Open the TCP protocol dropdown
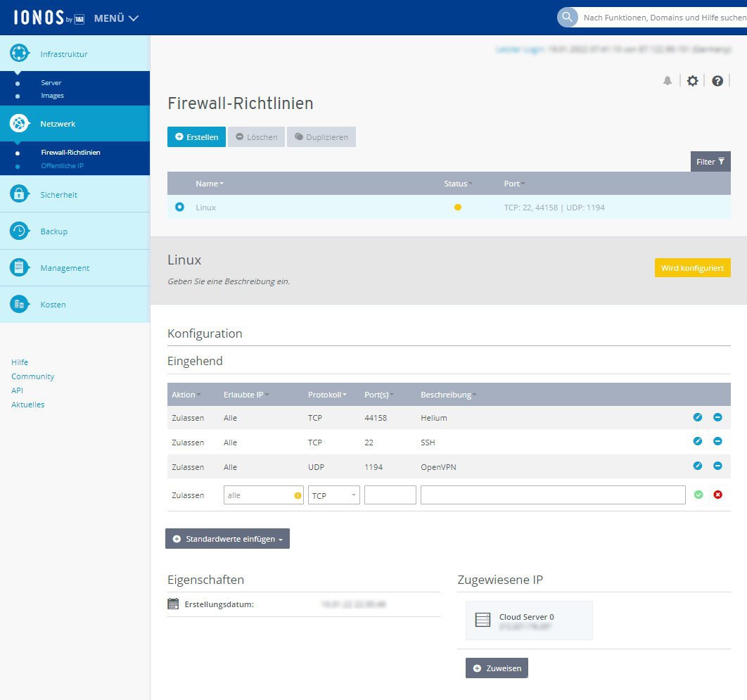747x700 pixels. coord(334,495)
